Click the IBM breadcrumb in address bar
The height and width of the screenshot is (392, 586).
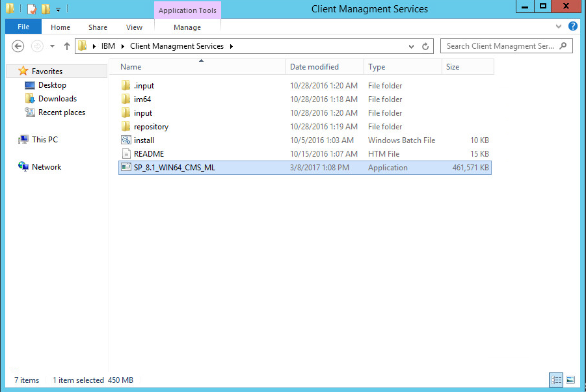[108, 46]
